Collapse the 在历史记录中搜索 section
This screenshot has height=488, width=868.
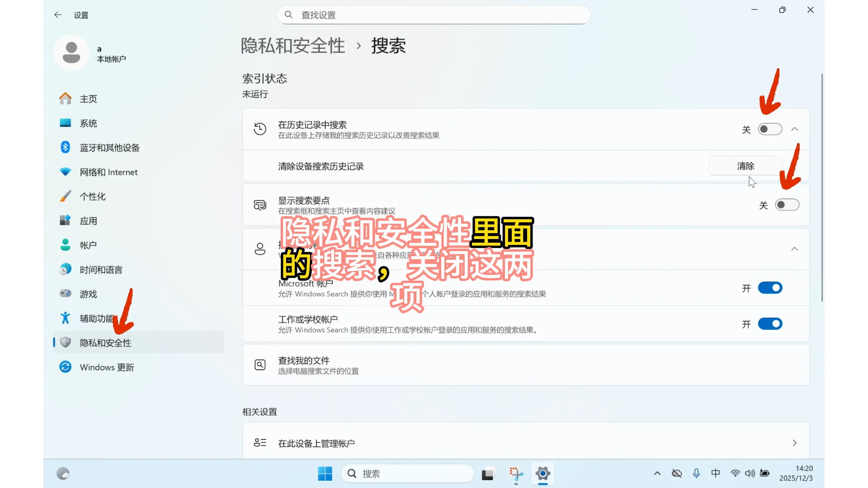coord(795,129)
